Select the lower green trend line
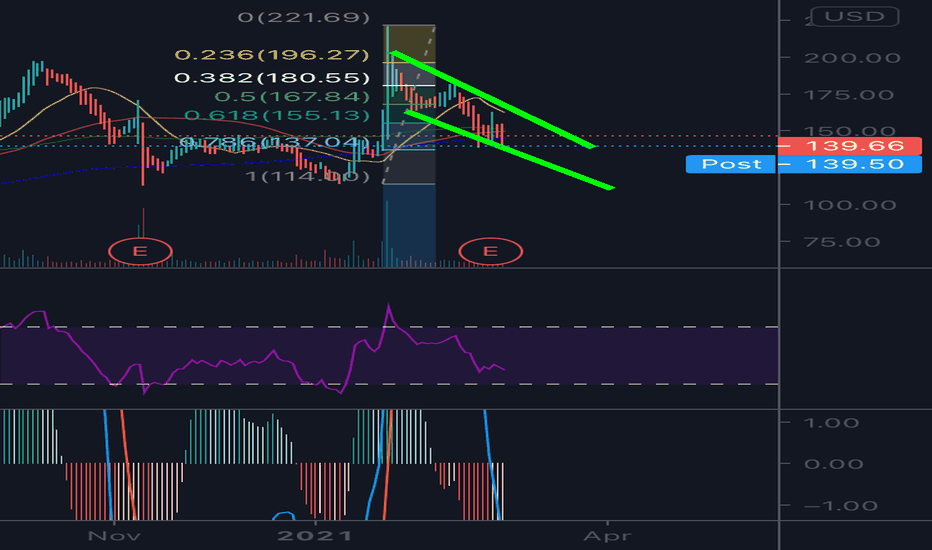Image resolution: width=932 pixels, height=550 pixels. [x=509, y=150]
